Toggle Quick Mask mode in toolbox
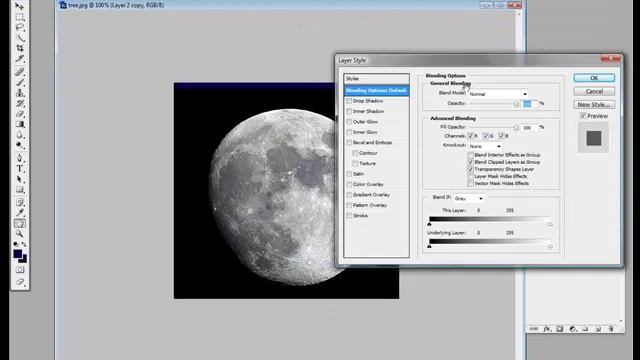640x360 pixels. [20, 270]
